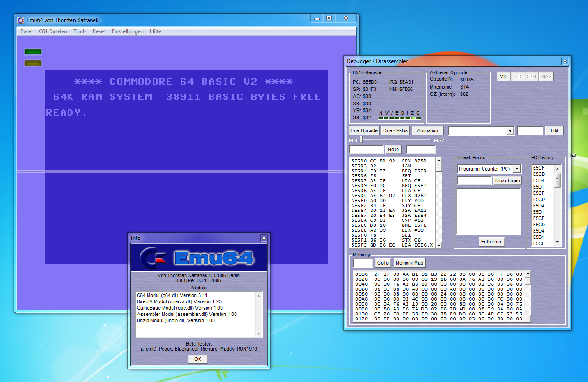
Task: Start the Animation button
Action: [427, 130]
